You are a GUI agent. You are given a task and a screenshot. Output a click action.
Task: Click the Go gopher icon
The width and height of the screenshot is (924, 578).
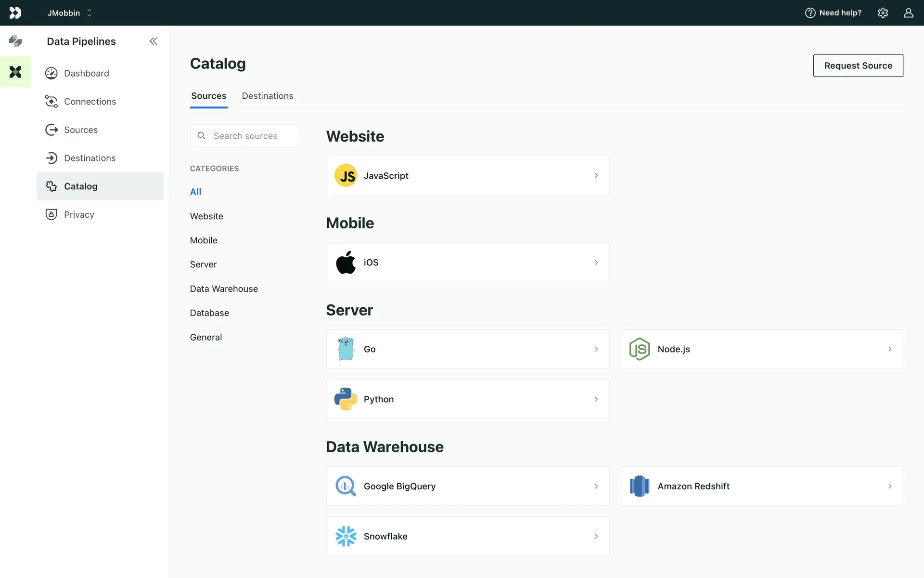tap(346, 349)
